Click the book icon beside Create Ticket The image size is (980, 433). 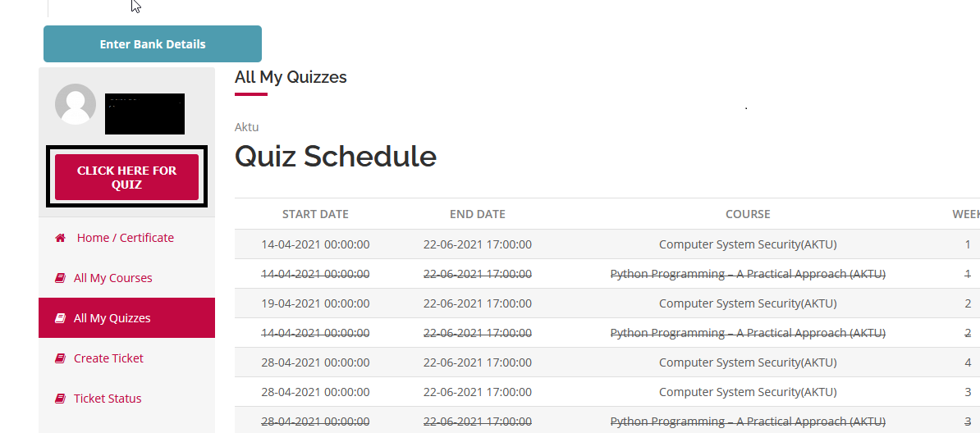pyautogui.click(x=60, y=358)
